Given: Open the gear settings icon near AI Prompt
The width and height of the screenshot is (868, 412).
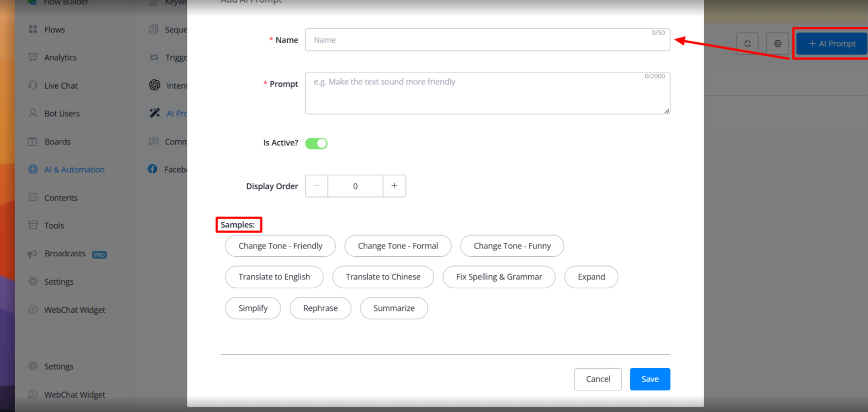Looking at the screenshot, I should click(777, 44).
